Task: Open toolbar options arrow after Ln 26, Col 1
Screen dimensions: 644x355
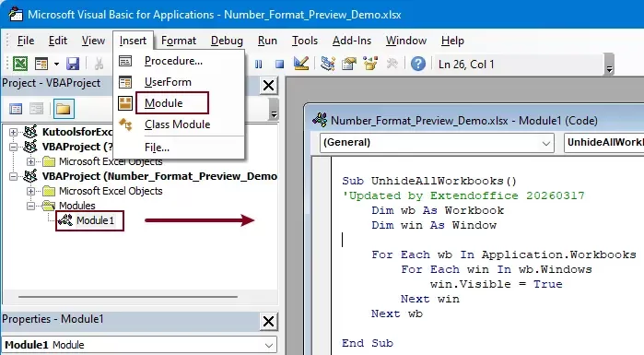Action: 610,65
